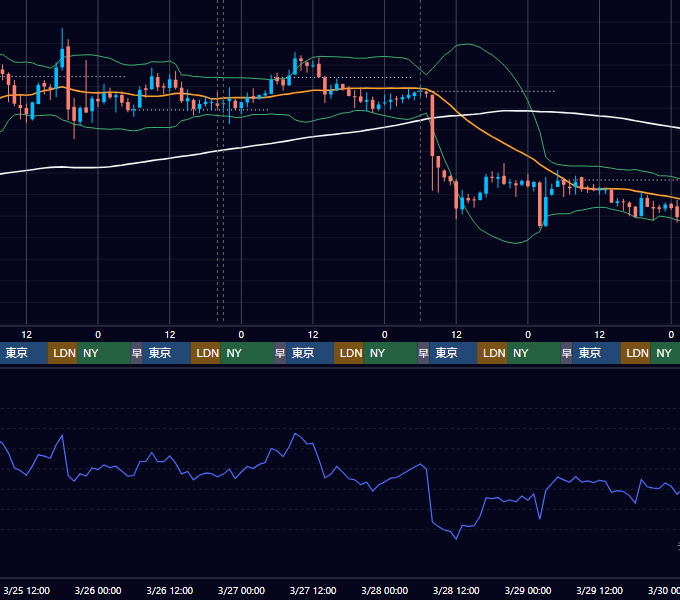Click the 3/28 12:00 date label
This screenshot has width=680, height=600.
click(456, 590)
